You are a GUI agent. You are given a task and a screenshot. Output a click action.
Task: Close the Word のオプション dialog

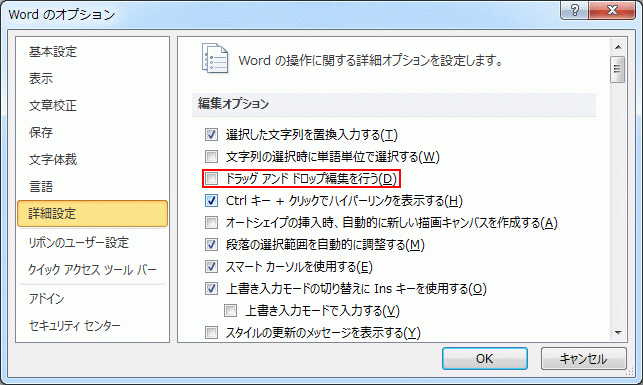click(x=612, y=10)
